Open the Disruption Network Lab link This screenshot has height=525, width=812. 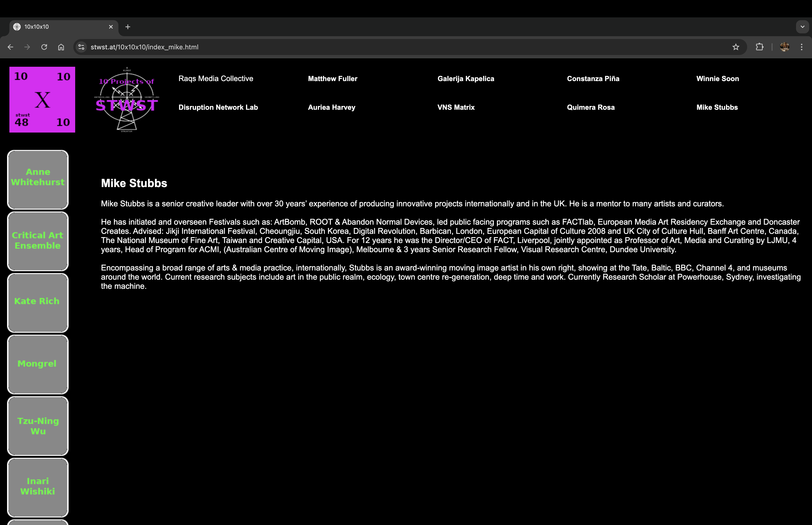[x=218, y=107]
